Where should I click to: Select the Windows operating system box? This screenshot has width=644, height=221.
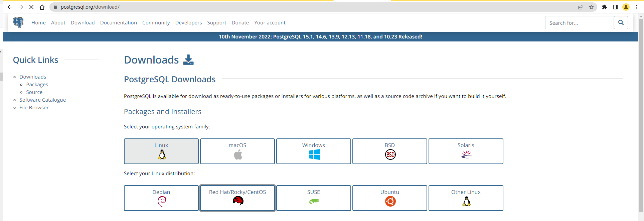point(314,151)
